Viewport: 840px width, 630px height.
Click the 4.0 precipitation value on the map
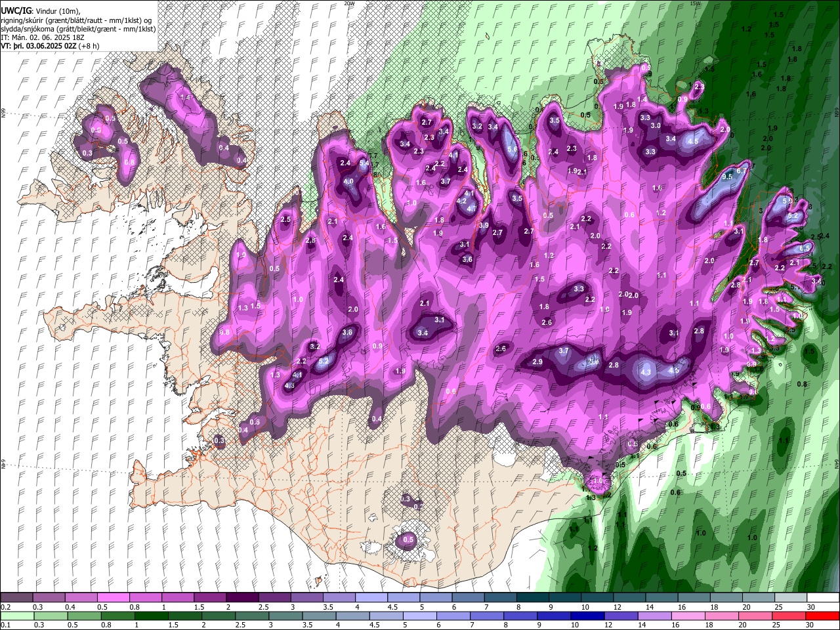click(x=348, y=182)
